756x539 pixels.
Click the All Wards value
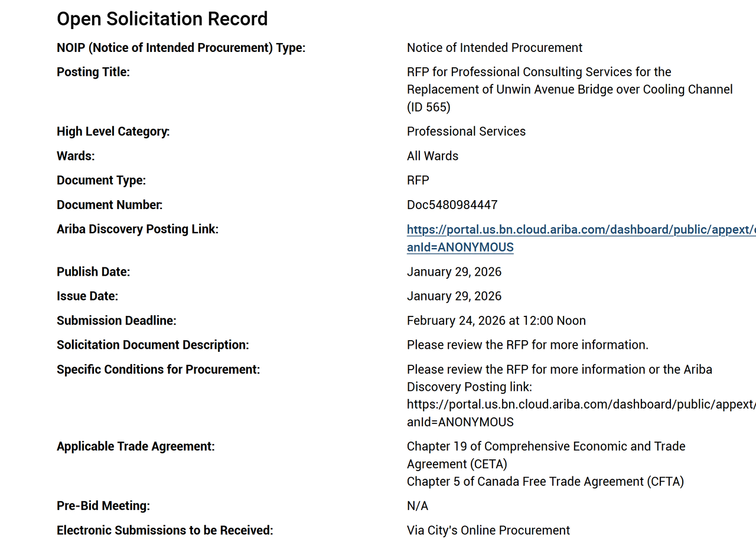coord(432,156)
